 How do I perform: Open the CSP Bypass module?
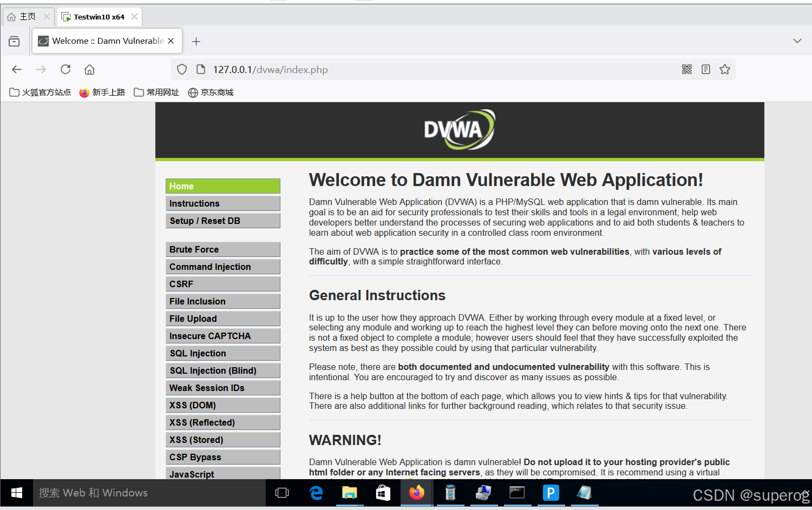pyautogui.click(x=223, y=457)
